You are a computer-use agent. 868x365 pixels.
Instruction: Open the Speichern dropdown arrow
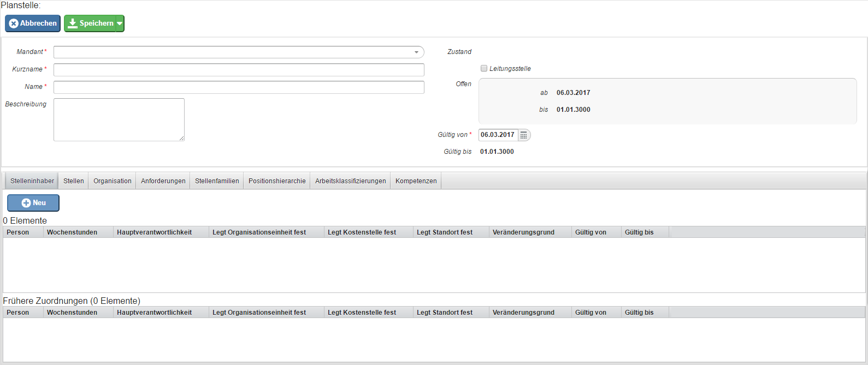pos(120,23)
